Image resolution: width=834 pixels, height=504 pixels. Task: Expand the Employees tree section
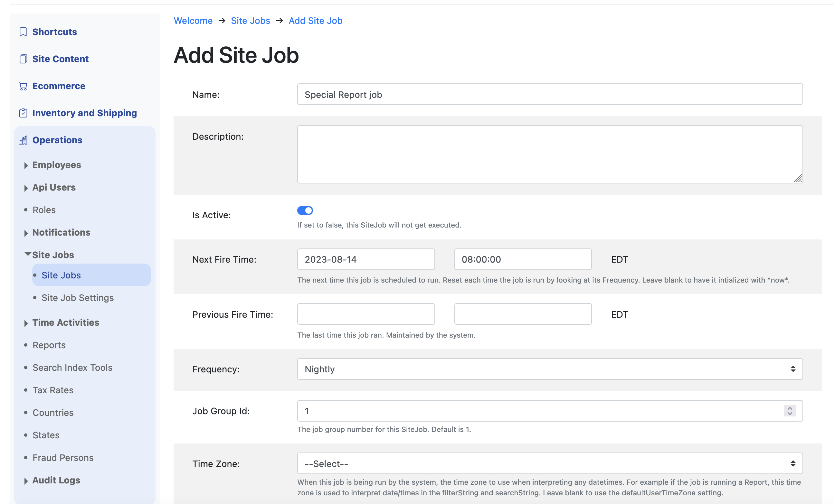coord(26,165)
